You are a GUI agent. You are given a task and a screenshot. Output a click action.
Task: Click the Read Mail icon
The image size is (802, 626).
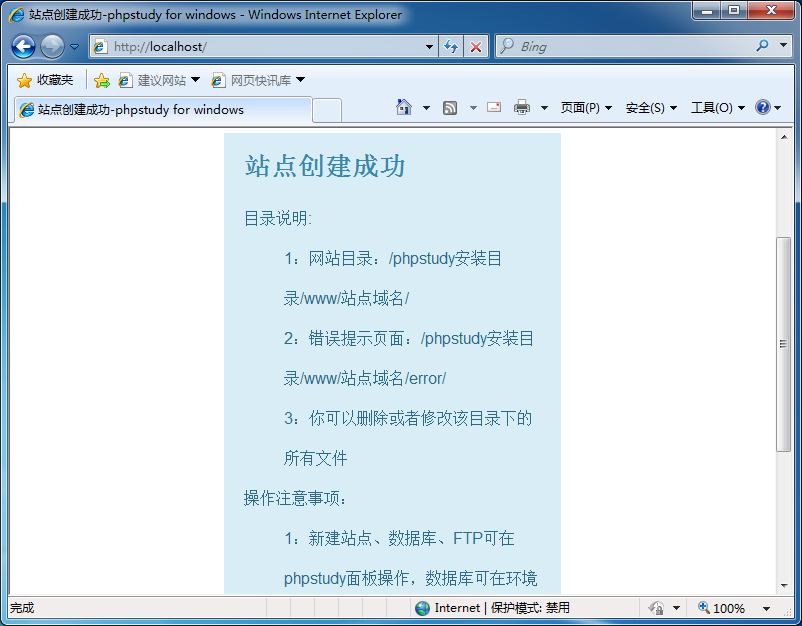pos(494,107)
